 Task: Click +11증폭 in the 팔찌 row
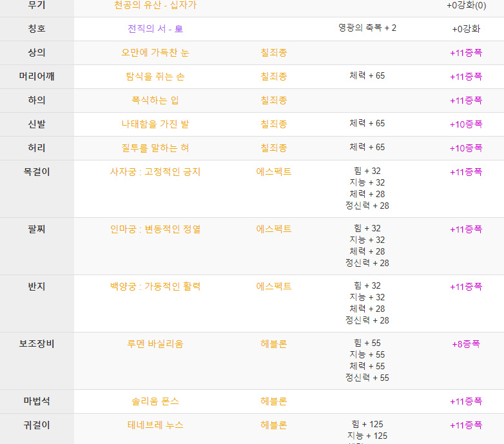point(466,229)
